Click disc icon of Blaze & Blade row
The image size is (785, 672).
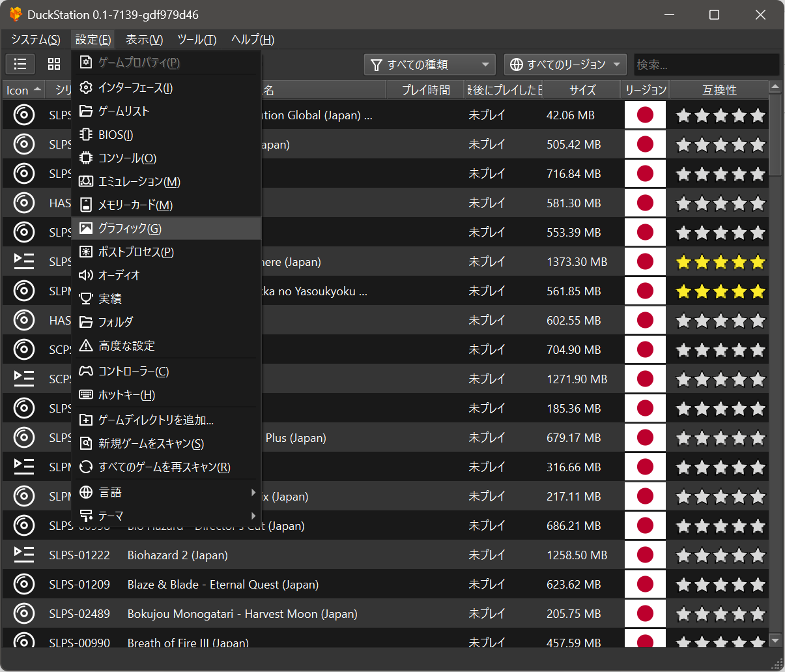[x=24, y=584]
